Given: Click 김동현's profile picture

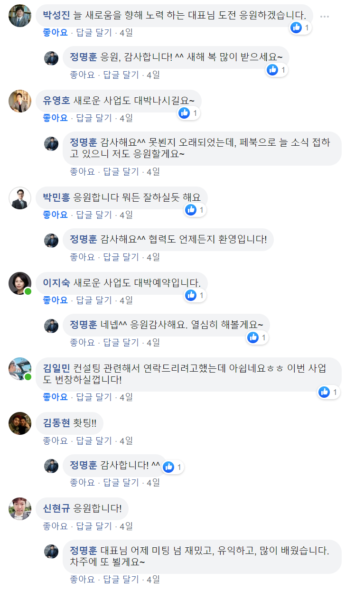Looking at the screenshot, I should point(19,423).
